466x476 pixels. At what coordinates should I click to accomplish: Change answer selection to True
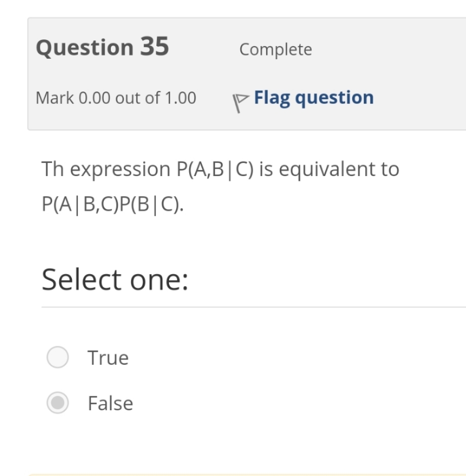click(x=57, y=357)
